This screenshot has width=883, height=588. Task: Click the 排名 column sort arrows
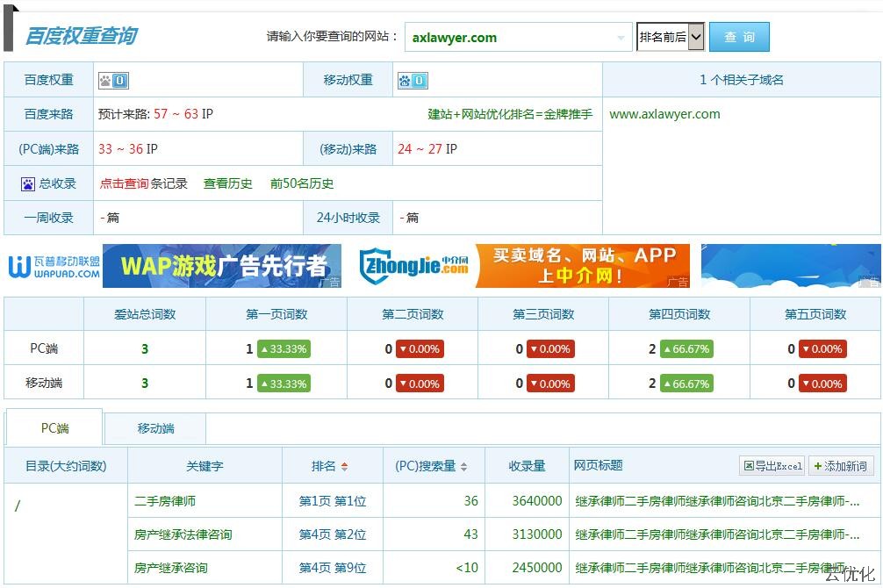click(x=345, y=467)
